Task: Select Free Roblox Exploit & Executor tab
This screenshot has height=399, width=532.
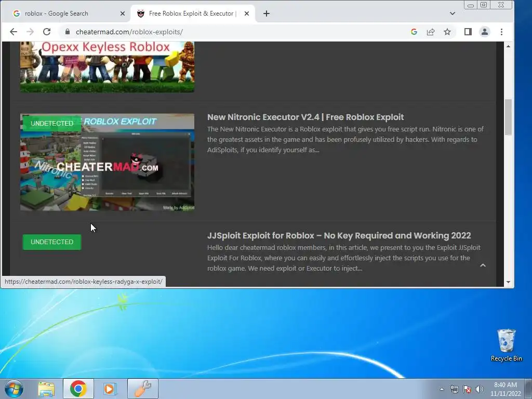Action: (192, 14)
